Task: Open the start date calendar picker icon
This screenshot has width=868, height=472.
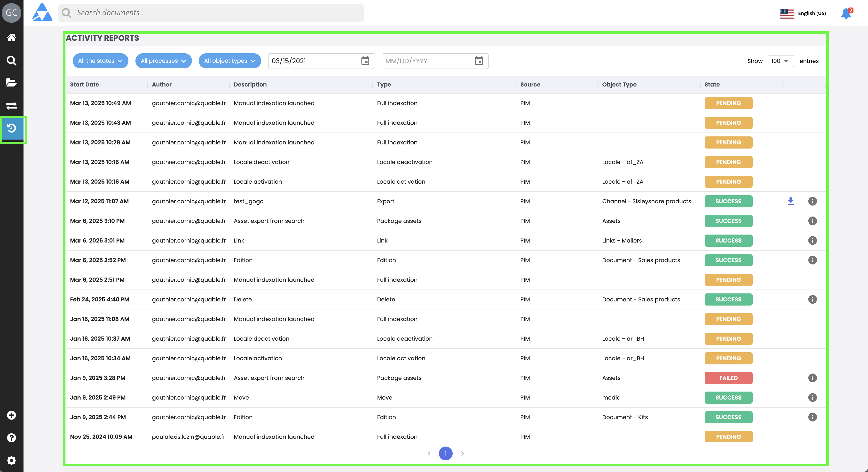Action: [365, 61]
